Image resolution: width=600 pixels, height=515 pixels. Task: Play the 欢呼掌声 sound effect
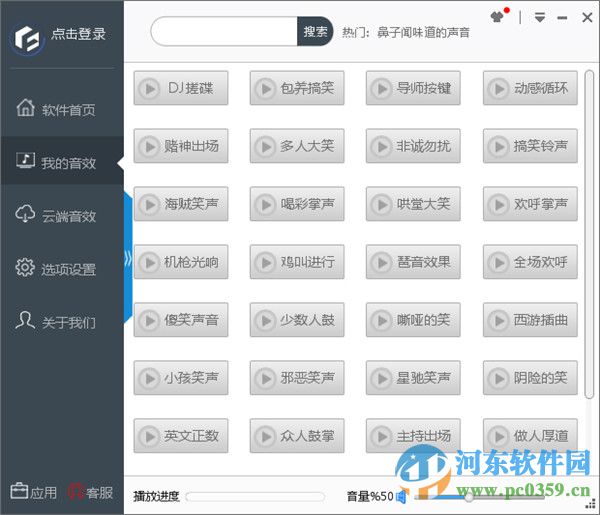tap(530, 204)
